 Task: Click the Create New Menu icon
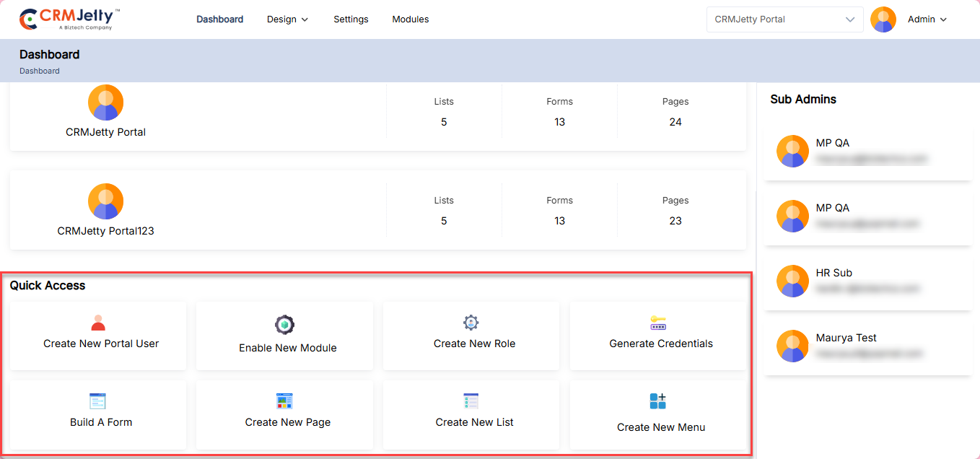(x=657, y=401)
